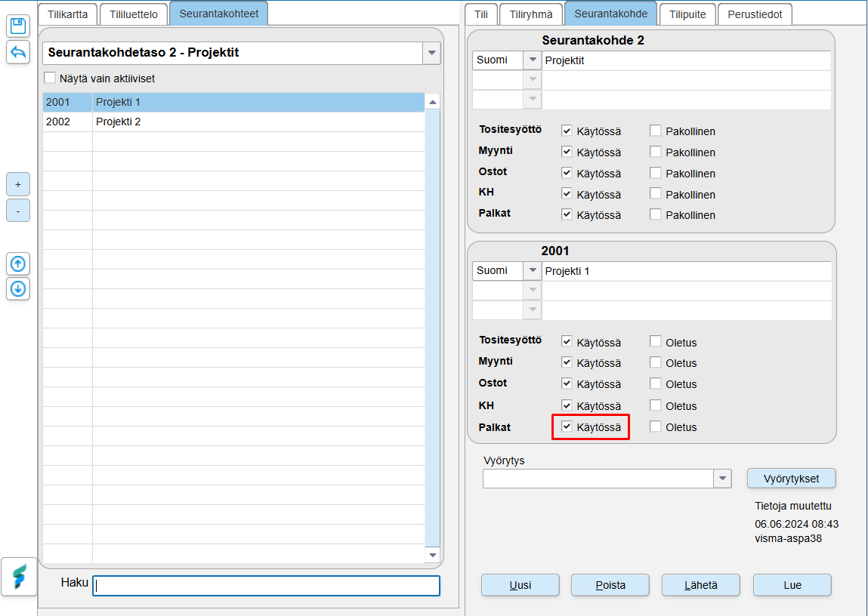Toggle Tositesyöttö Oletus checkbox for 2001
Image resolution: width=868 pixels, height=616 pixels.
click(656, 342)
